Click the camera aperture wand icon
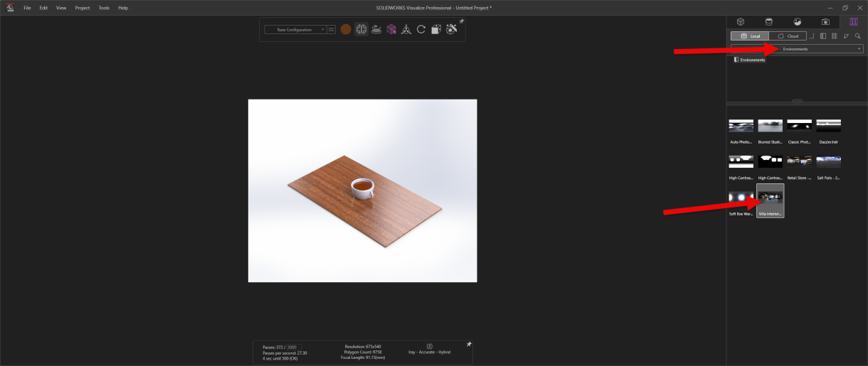868x366 pixels. tap(451, 30)
